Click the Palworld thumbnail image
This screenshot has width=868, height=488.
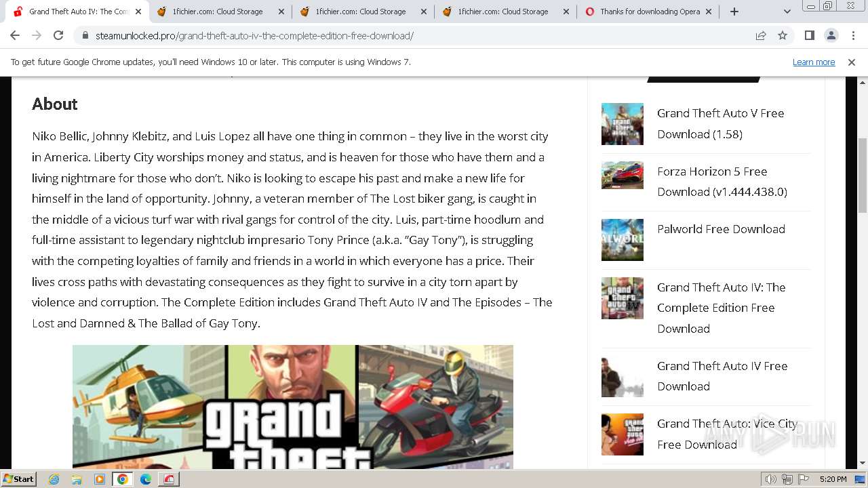tap(622, 240)
